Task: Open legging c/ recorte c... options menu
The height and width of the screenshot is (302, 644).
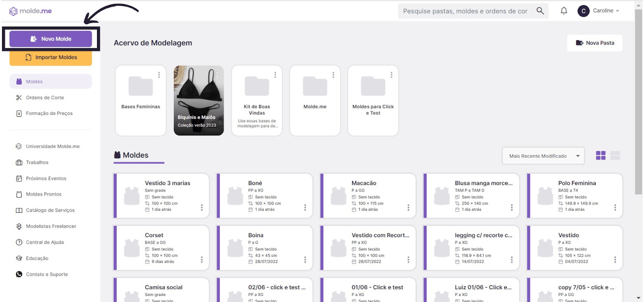Action: pos(512,260)
